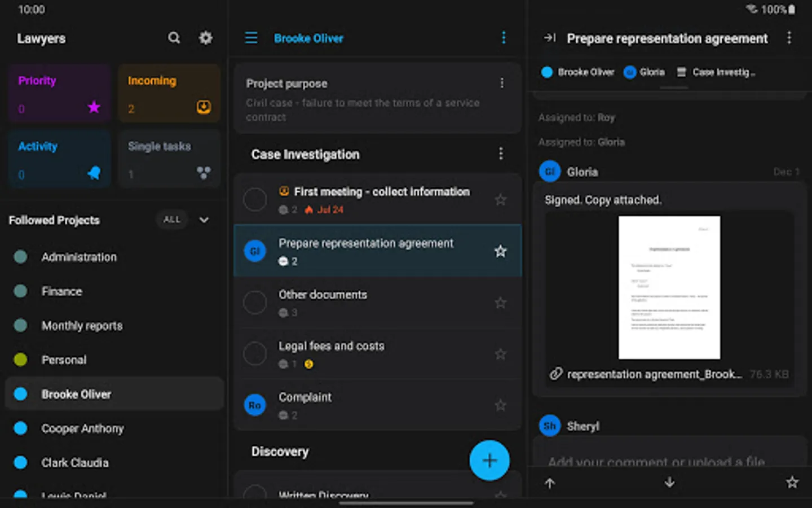This screenshot has height=508, width=812.
Task: Open the attachment link icon for representation agreement
Action: 556,374
